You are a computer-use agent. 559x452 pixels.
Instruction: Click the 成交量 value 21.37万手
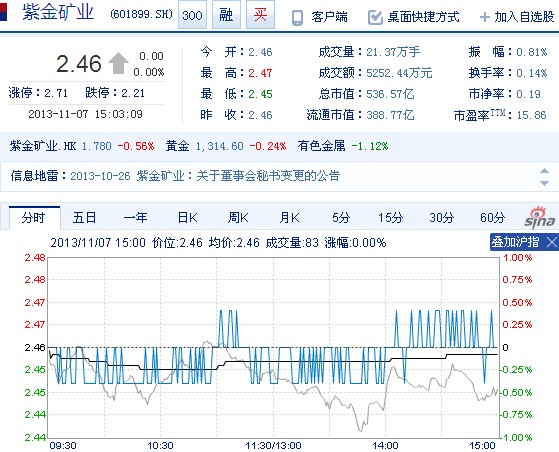(x=393, y=52)
